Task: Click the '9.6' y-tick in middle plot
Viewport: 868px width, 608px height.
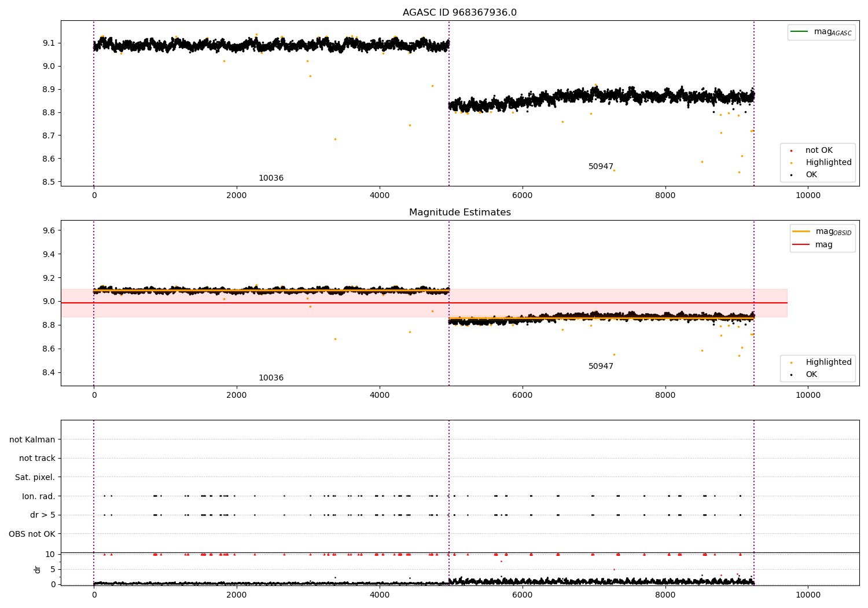Action: 49,231
